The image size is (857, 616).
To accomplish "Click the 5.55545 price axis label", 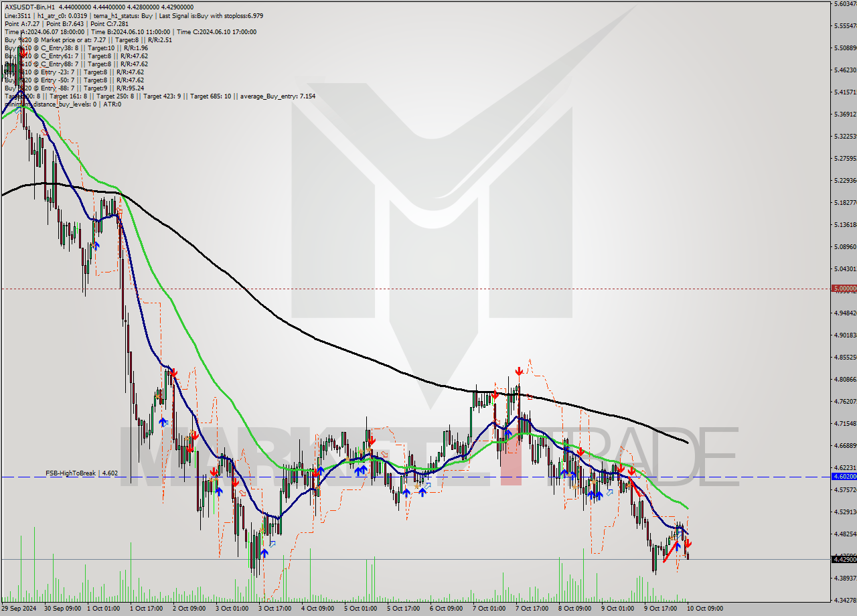I will click(845, 25).
